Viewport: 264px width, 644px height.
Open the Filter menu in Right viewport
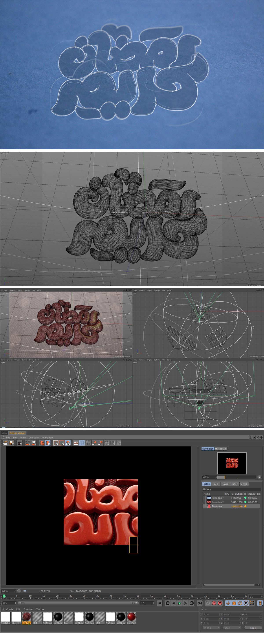[x=31, y=360]
